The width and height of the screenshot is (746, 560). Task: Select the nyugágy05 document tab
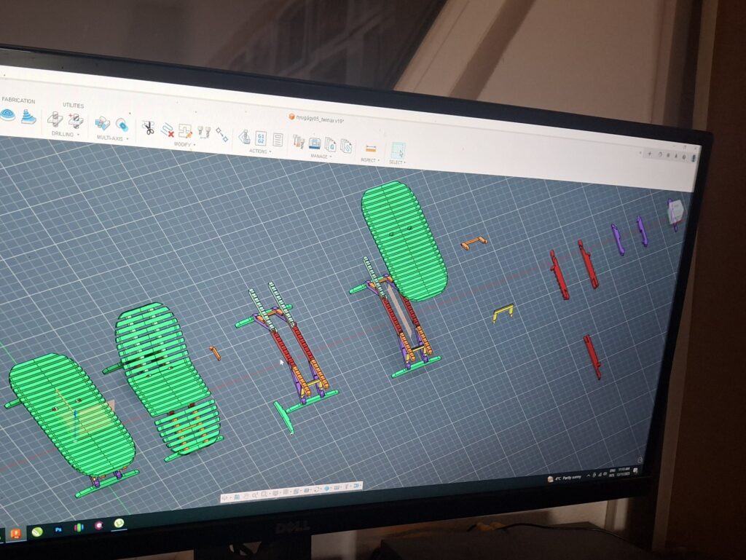click(x=318, y=118)
